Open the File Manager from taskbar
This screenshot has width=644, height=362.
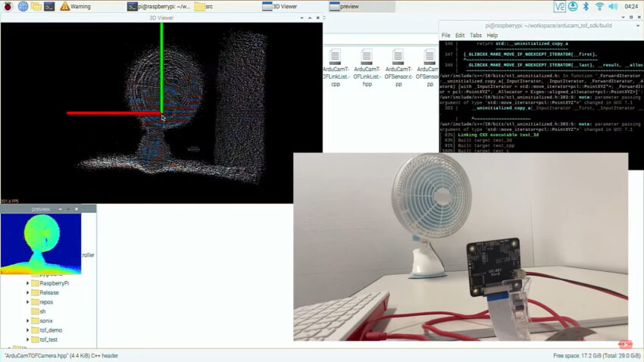tap(36, 6)
